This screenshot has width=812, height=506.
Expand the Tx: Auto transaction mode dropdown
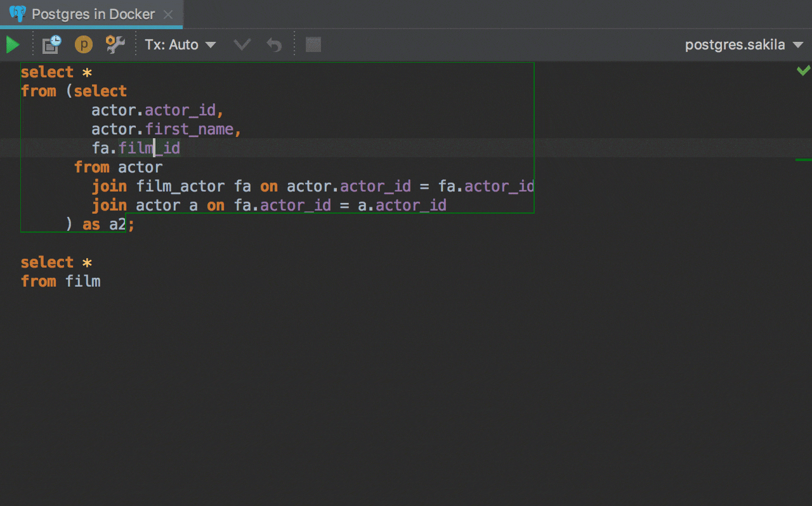[x=181, y=45]
